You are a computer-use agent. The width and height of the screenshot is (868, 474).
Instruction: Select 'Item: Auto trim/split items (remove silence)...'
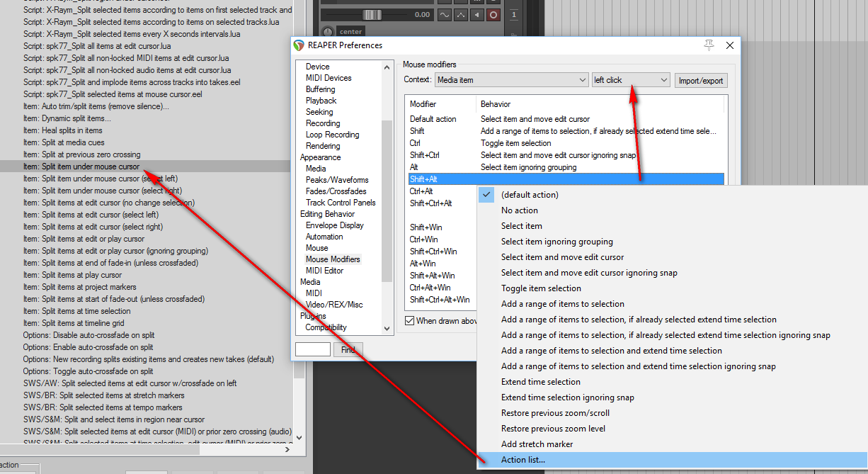click(x=145, y=106)
